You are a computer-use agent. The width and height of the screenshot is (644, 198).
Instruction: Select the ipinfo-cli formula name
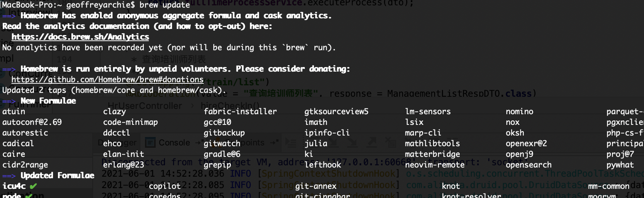pyautogui.click(x=327, y=133)
